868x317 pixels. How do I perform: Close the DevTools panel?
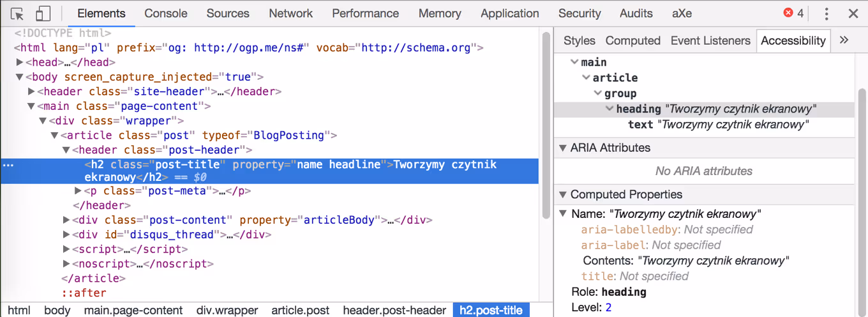coord(853,13)
